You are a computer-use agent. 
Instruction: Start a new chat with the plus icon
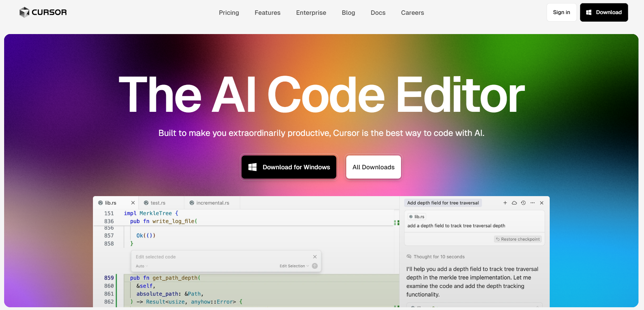tap(505, 203)
